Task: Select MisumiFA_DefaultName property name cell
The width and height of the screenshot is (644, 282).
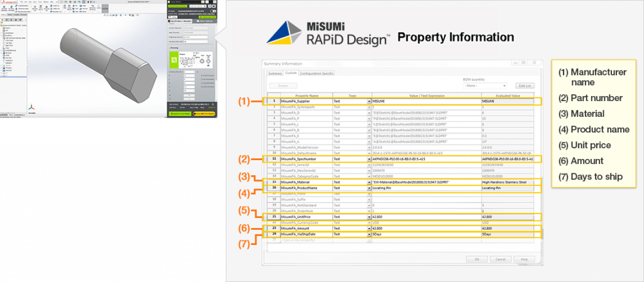Action: pyautogui.click(x=306, y=153)
